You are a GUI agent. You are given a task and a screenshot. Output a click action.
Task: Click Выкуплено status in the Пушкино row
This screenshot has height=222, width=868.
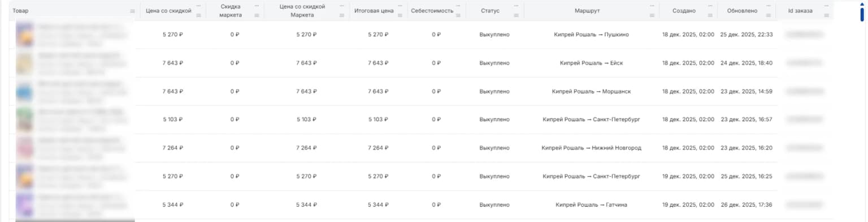pyautogui.click(x=494, y=35)
